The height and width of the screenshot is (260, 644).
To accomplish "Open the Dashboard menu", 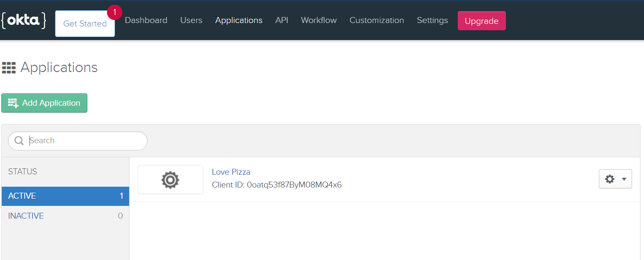I will coord(146,20).
